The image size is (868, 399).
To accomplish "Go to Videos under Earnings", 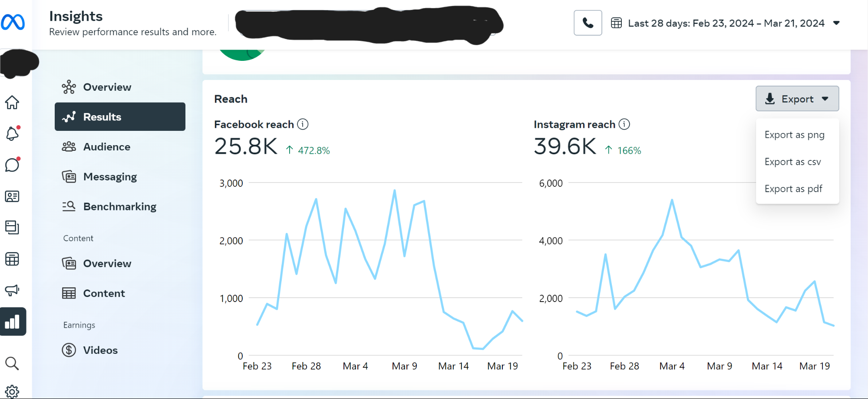I will [x=100, y=350].
